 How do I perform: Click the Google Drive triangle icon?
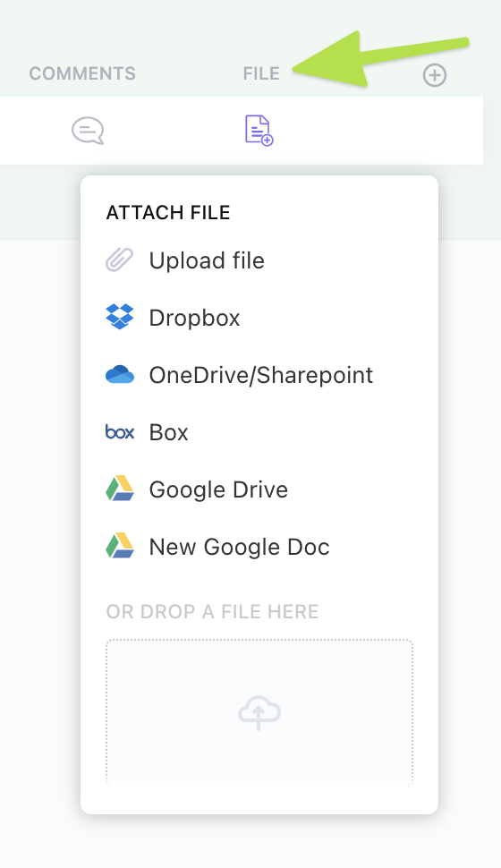[120, 489]
